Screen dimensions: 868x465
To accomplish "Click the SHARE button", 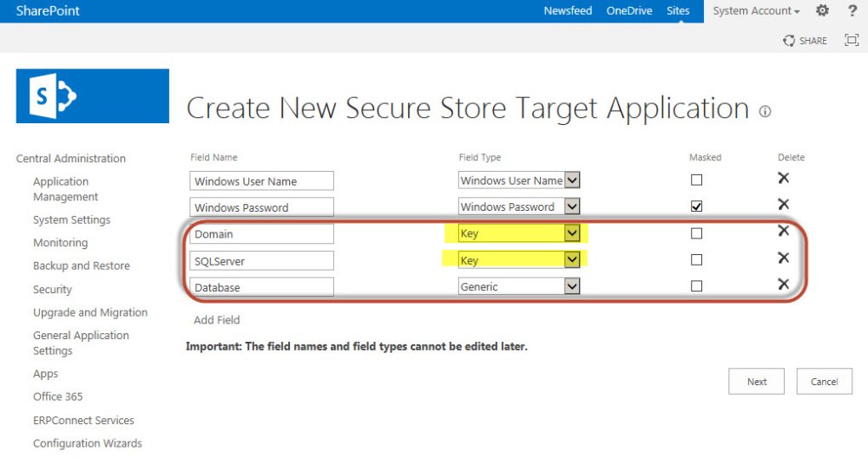I will click(805, 41).
